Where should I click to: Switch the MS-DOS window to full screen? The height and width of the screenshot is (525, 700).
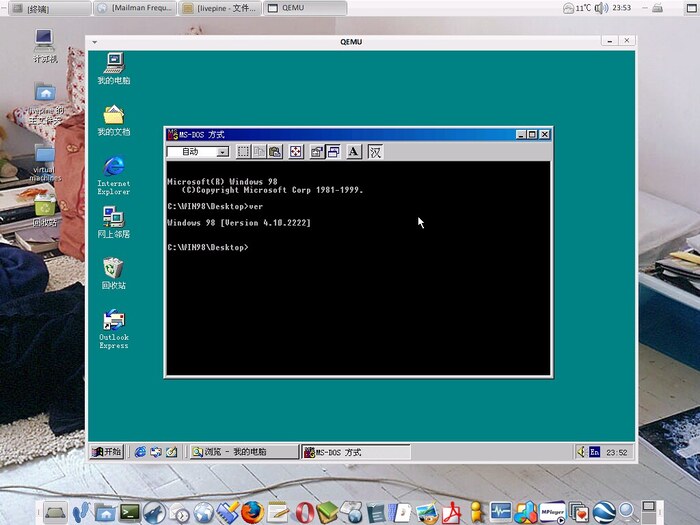coord(296,152)
